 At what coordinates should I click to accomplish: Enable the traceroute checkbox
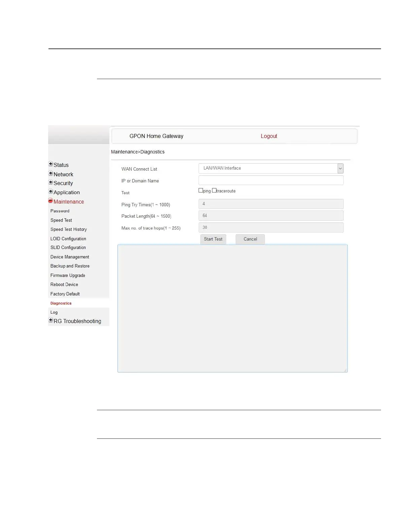[x=214, y=190]
